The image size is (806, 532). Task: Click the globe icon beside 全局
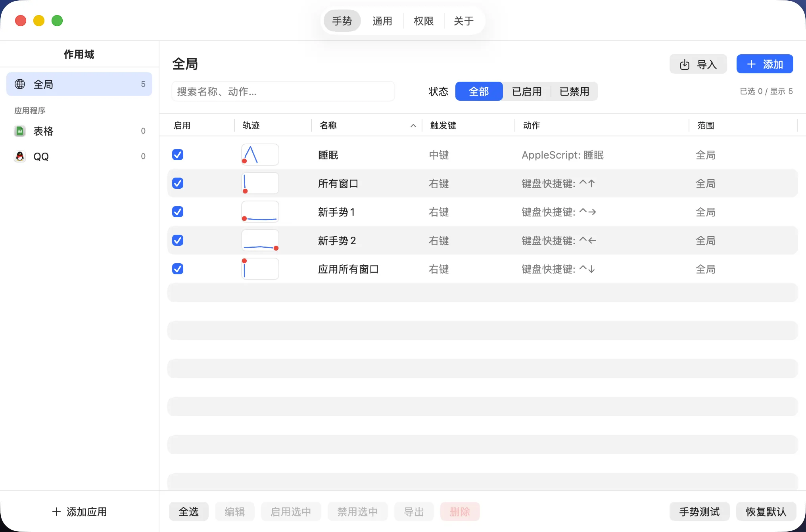click(x=20, y=84)
